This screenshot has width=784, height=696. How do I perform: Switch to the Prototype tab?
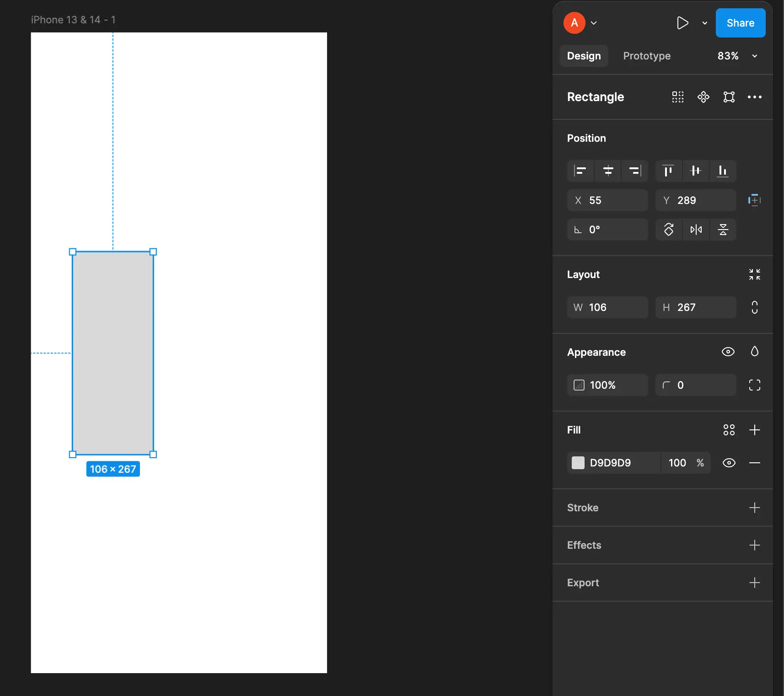[x=646, y=56]
